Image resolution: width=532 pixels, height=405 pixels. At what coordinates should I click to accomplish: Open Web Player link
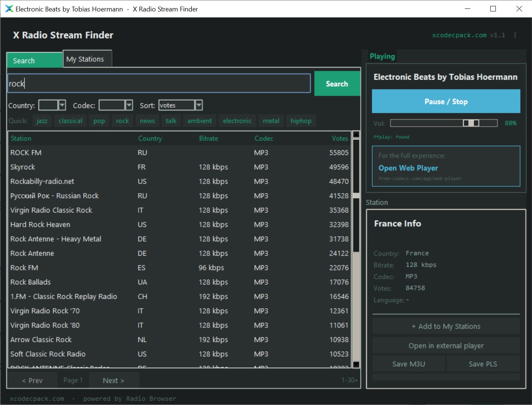click(408, 168)
